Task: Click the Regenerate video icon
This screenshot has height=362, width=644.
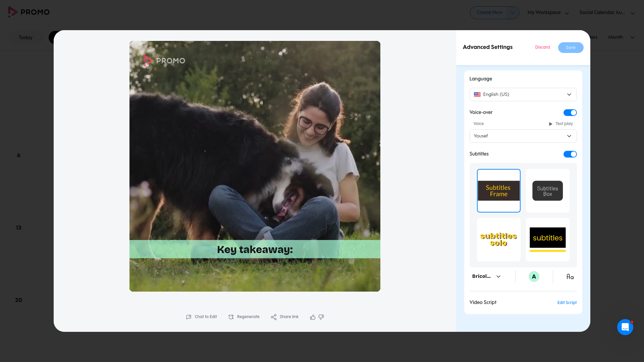Action: pos(231,317)
